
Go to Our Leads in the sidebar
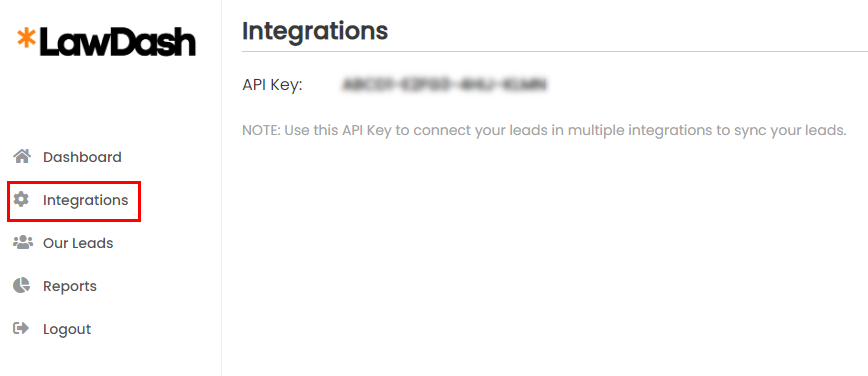(x=78, y=243)
